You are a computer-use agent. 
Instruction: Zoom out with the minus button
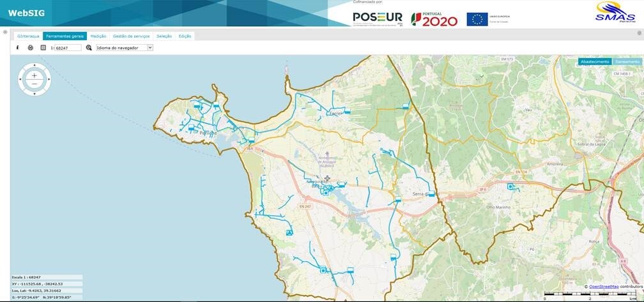click(34, 84)
